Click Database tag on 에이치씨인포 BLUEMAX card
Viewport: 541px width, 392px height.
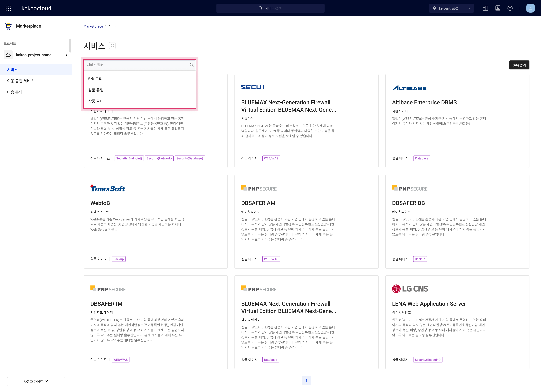click(x=270, y=360)
